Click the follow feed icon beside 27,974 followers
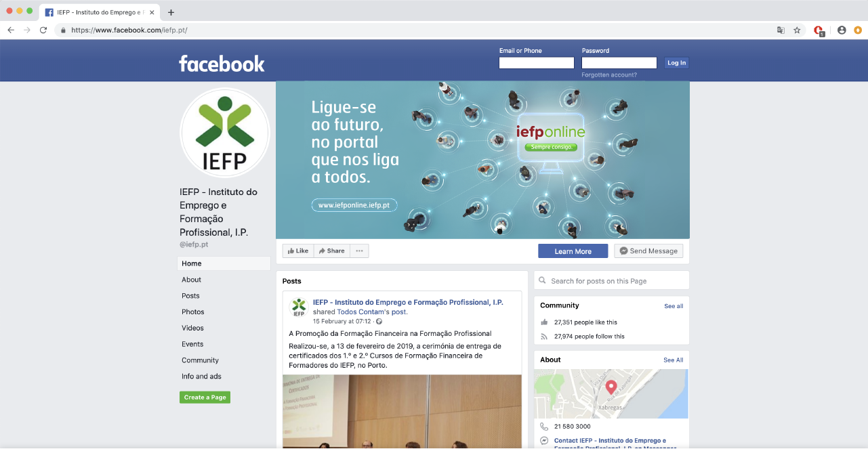Image resolution: width=868 pixels, height=449 pixels. click(x=544, y=336)
